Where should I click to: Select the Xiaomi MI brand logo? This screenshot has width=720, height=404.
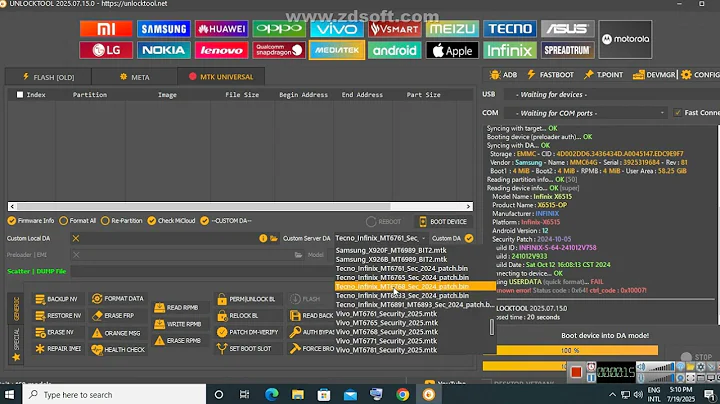(x=106, y=29)
